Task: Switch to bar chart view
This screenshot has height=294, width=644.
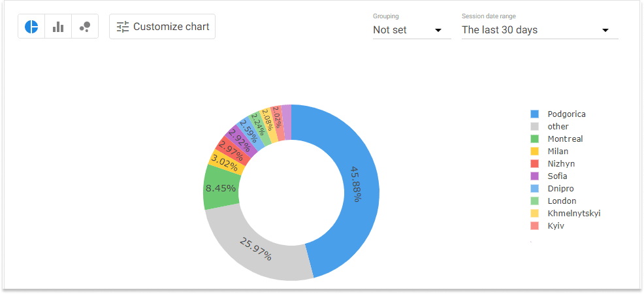Action: click(x=58, y=27)
